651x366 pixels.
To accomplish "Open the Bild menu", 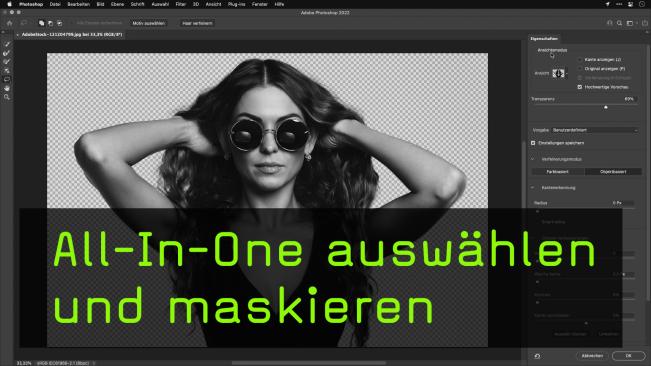I will 100,4.
